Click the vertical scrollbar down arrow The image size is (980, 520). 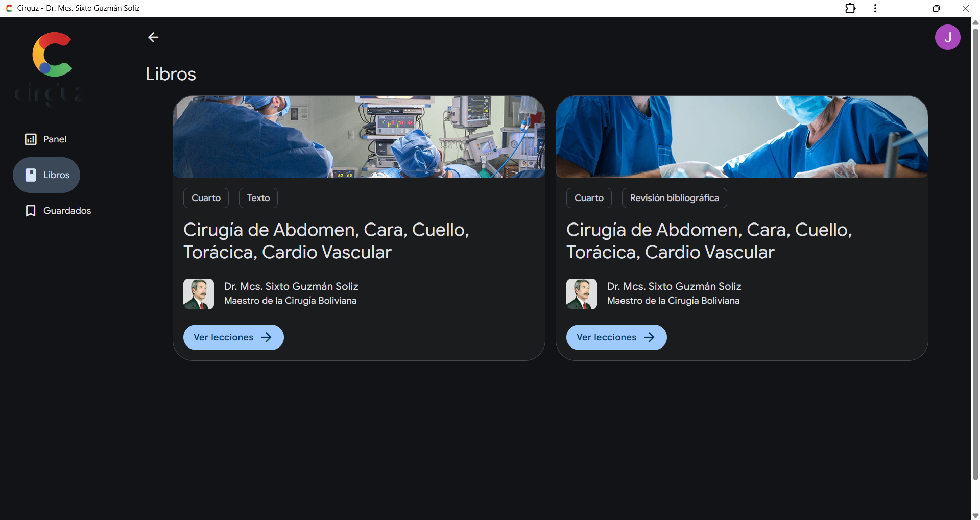975,515
